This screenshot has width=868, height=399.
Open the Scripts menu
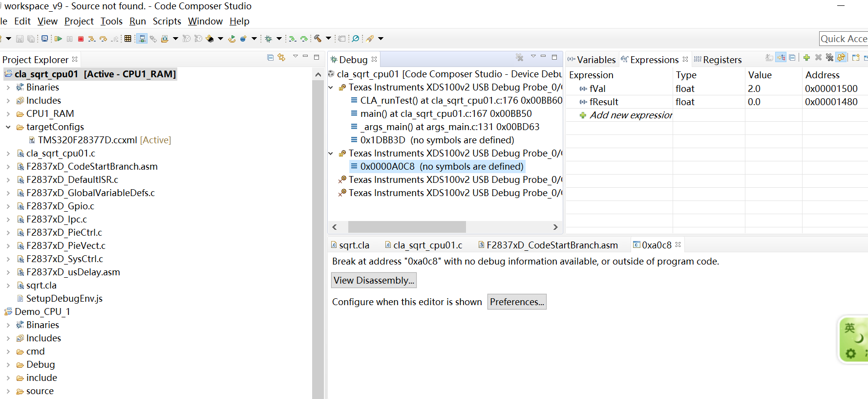[167, 21]
